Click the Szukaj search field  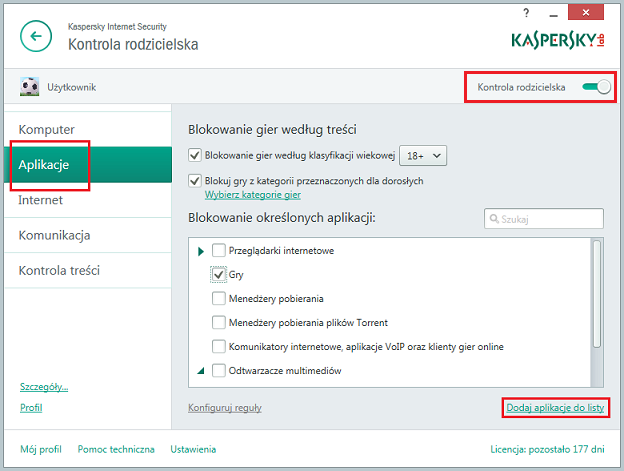pos(544,218)
